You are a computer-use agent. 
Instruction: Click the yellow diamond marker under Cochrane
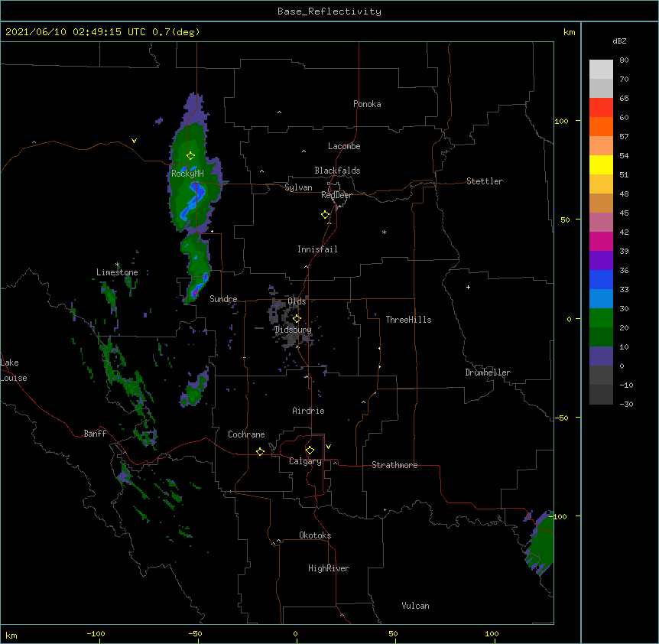(x=260, y=451)
